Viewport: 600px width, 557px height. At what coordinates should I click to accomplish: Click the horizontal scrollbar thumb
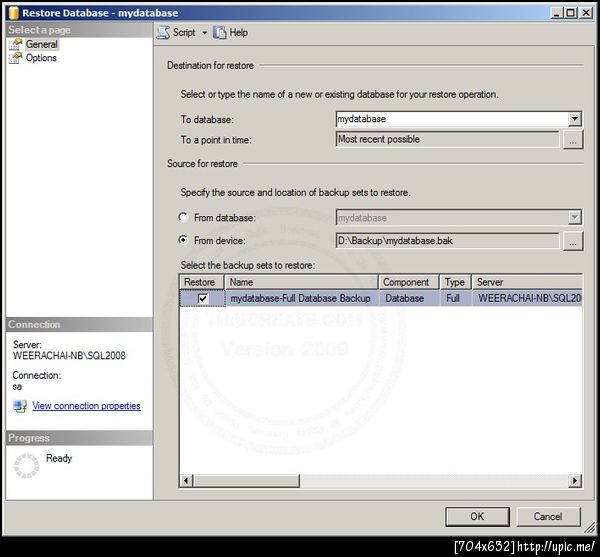click(246, 480)
